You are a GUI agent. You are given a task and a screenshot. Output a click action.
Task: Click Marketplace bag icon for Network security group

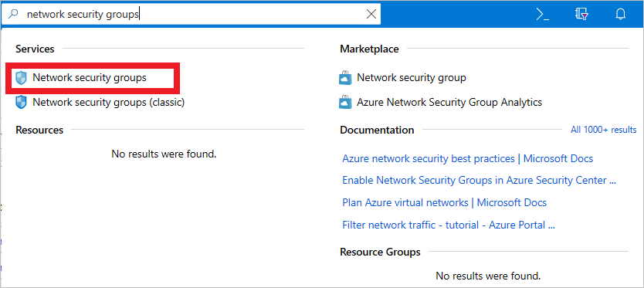[x=345, y=78]
